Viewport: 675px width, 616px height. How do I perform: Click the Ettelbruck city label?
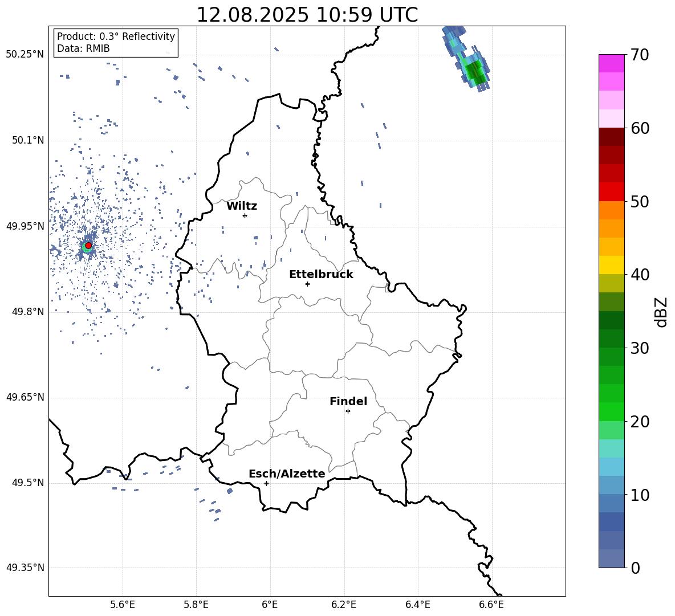coord(321,275)
